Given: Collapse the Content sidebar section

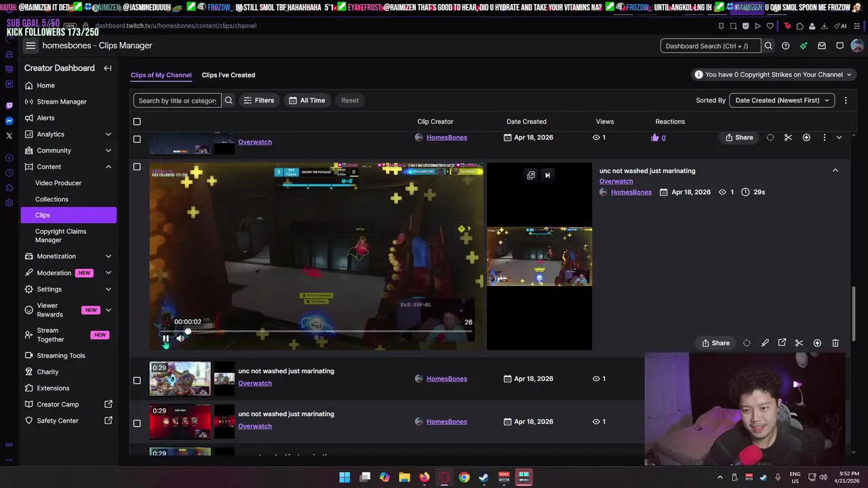Looking at the screenshot, I should pos(108,167).
